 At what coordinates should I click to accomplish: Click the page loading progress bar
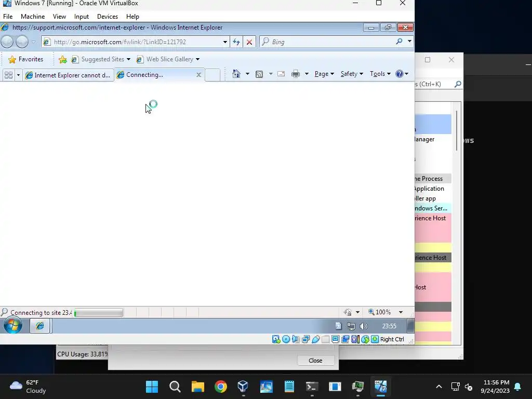click(99, 312)
